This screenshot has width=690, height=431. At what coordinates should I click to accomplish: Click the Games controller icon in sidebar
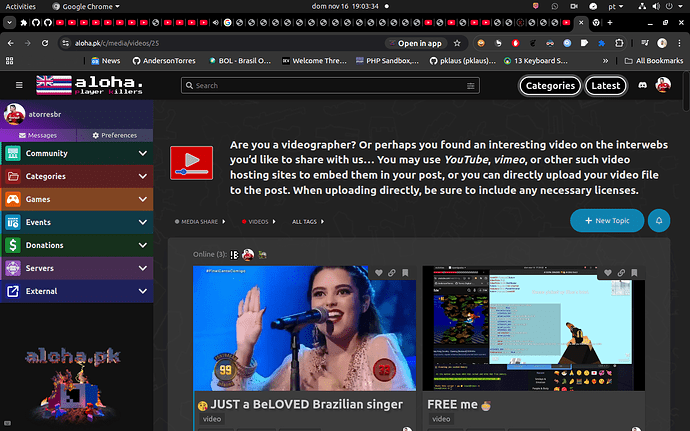pos(13,199)
